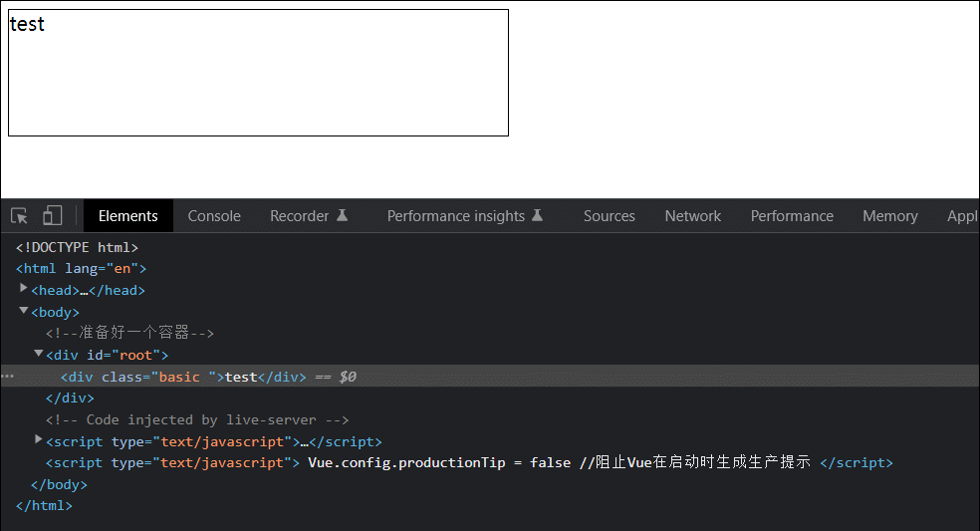
Task: Select the closing div tag of root
Action: point(70,398)
